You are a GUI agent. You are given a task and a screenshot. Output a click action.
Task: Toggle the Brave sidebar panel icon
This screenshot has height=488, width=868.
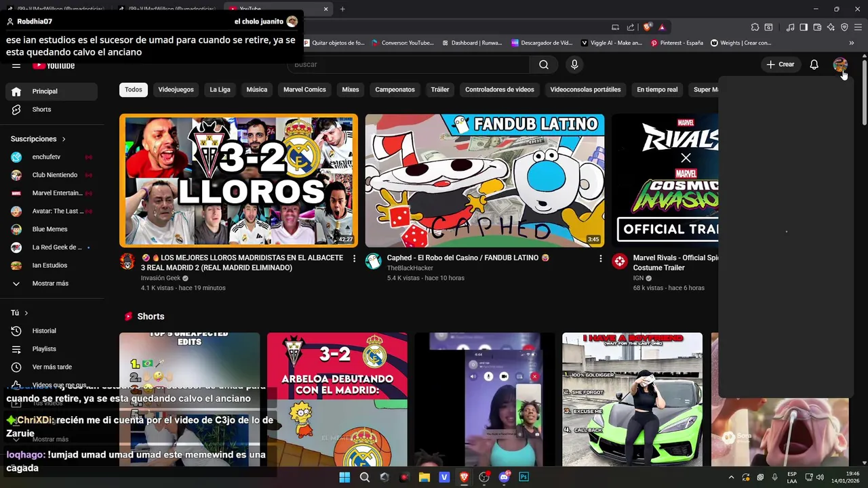(804, 27)
